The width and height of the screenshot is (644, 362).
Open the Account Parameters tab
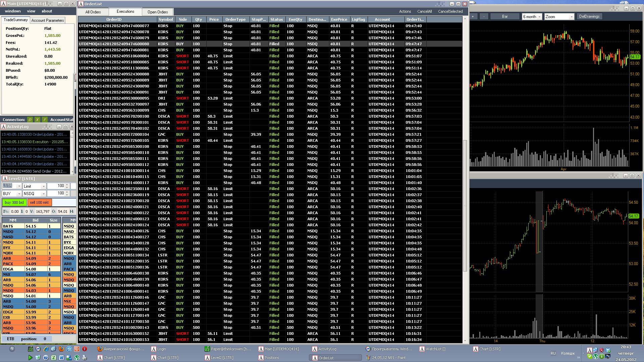coord(47,20)
